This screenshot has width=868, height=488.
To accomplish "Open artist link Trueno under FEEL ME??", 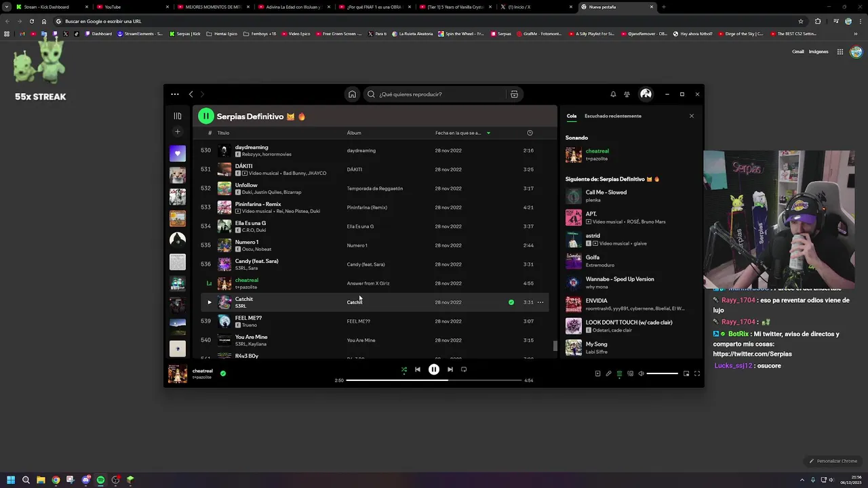I will pos(250,325).
